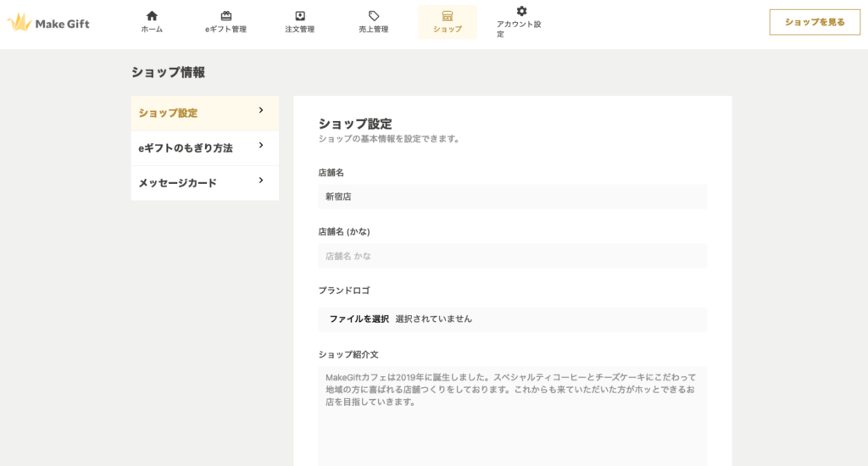
Task: Click the tag icon above 売上管理
Action: [374, 15]
